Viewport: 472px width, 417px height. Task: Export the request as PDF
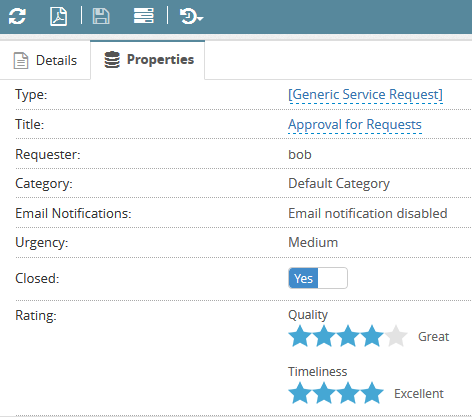coord(58,16)
